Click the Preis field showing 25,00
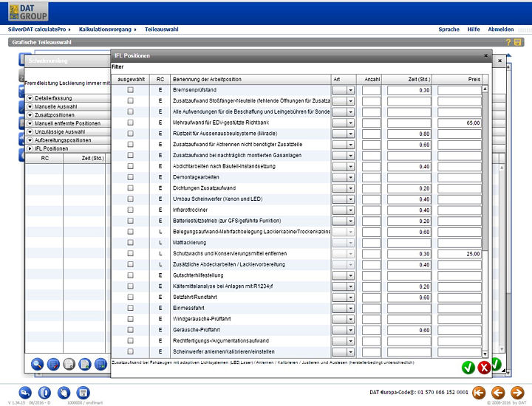This screenshot has height=406, width=532. click(x=460, y=254)
